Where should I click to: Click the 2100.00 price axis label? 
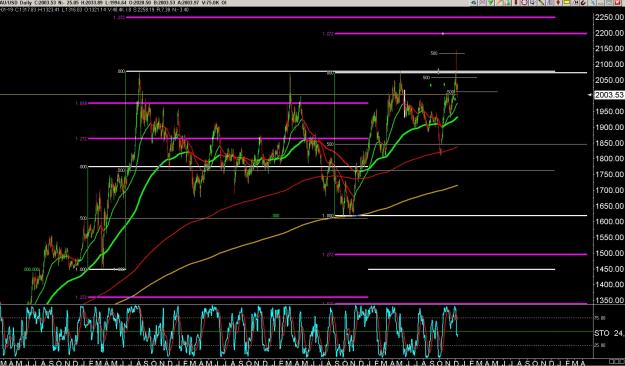pos(609,64)
